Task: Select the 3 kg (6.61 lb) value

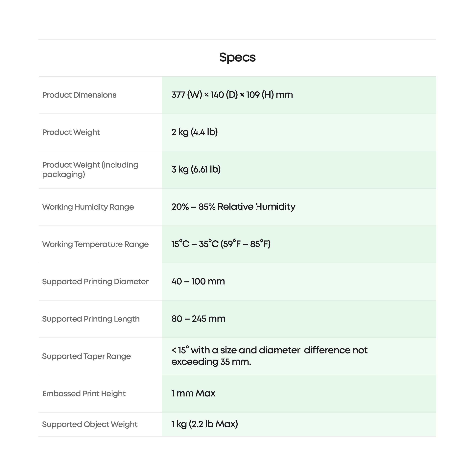Action: coord(196,170)
